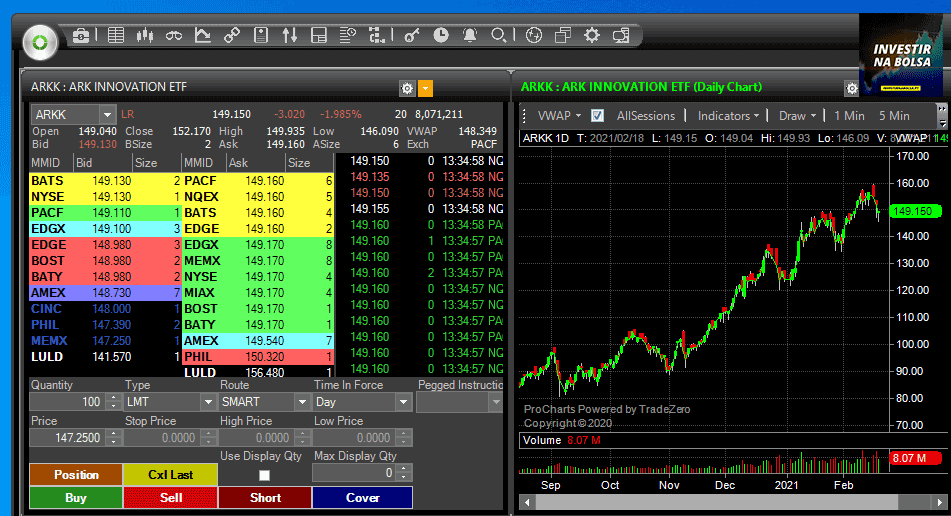
Task: Select the NYSE bid row 149.130
Action: coord(106,196)
